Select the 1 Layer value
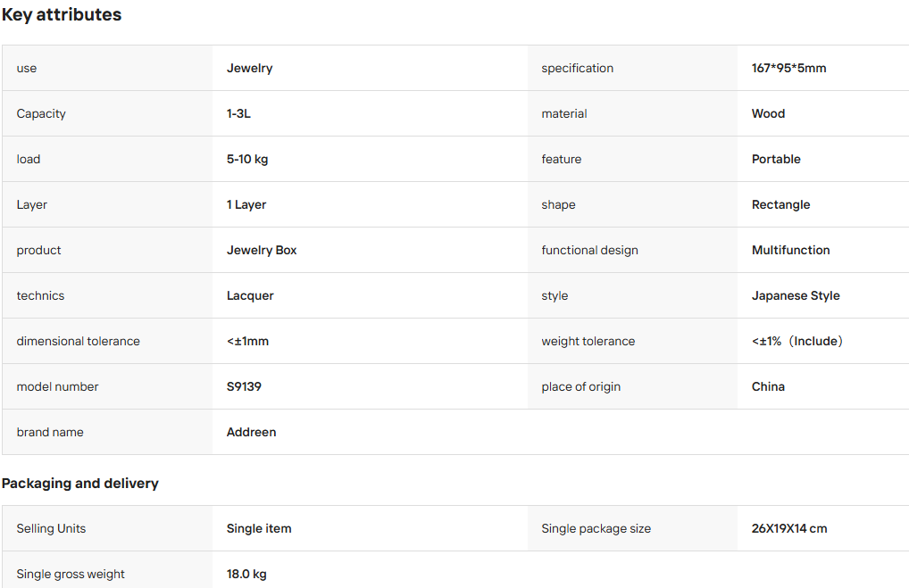This screenshot has width=909, height=588. click(x=246, y=204)
